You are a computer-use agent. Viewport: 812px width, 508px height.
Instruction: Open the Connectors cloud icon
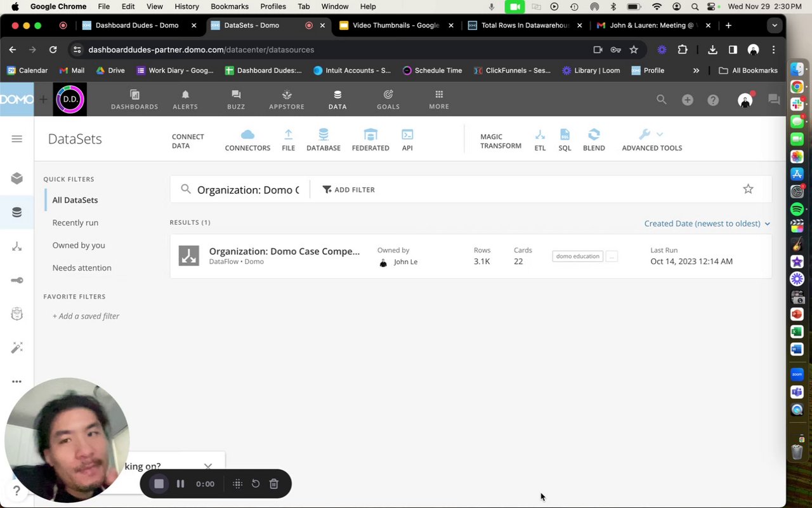(247, 135)
